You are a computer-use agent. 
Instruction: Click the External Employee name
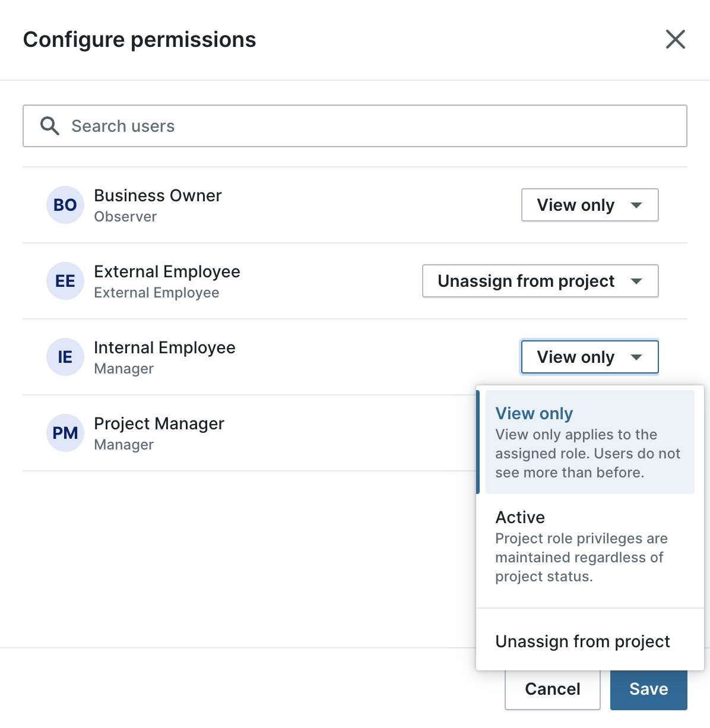point(167,271)
